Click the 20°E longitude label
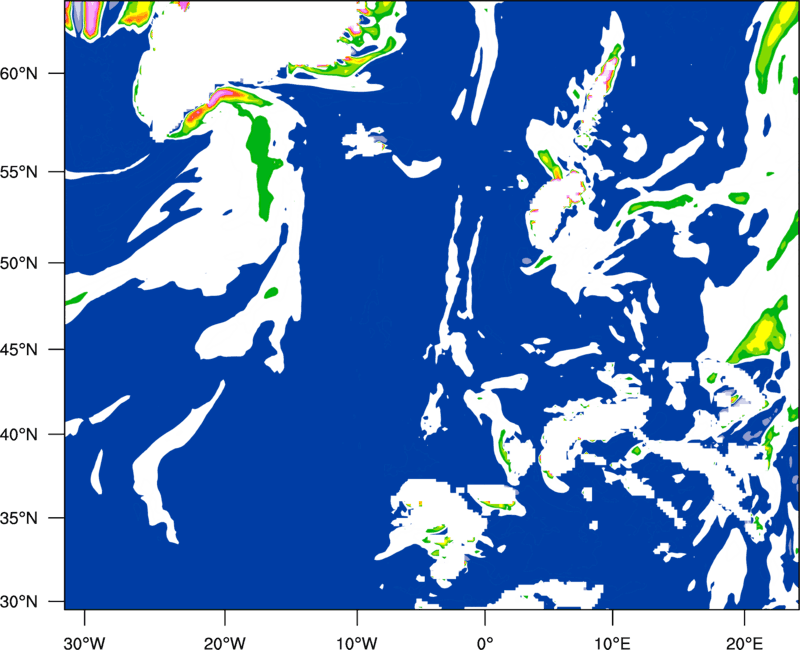 pos(744,643)
